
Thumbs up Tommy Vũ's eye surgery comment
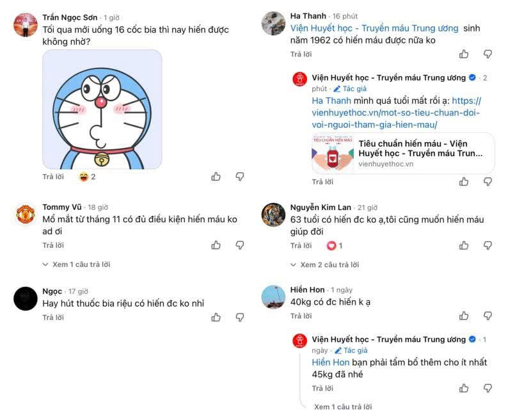216,245
